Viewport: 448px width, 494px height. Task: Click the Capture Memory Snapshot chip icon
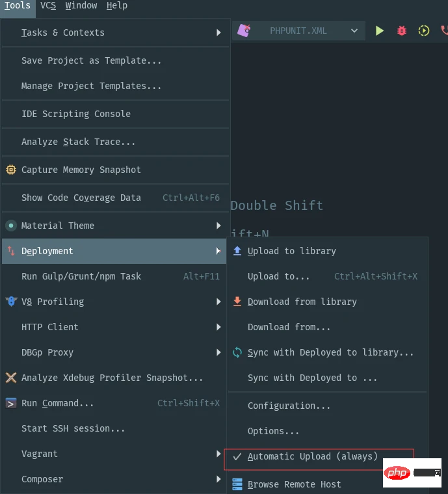pos(11,170)
